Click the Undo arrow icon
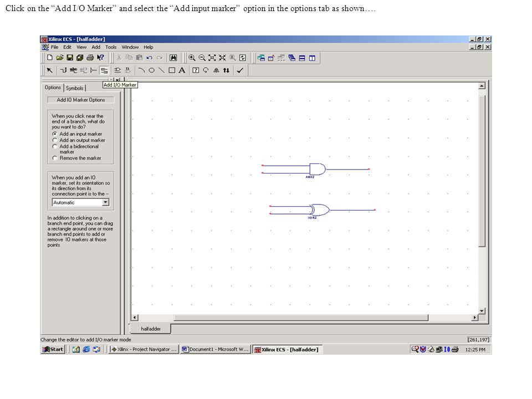This screenshot has width=532, height=399. point(149,58)
